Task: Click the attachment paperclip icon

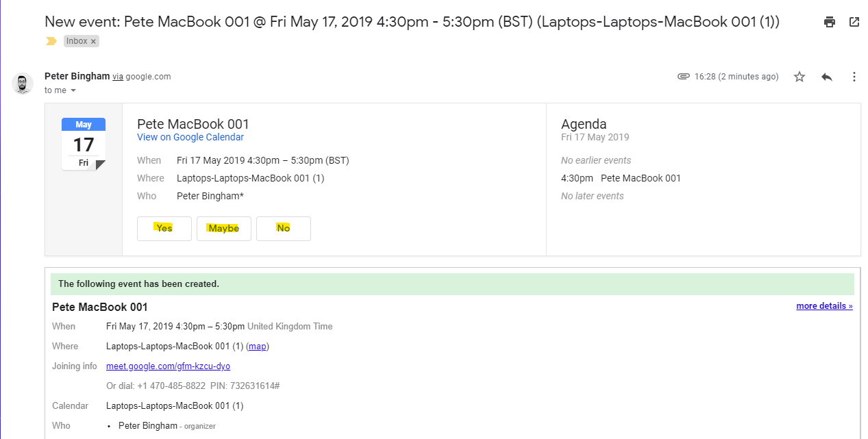Action: tap(683, 76)
